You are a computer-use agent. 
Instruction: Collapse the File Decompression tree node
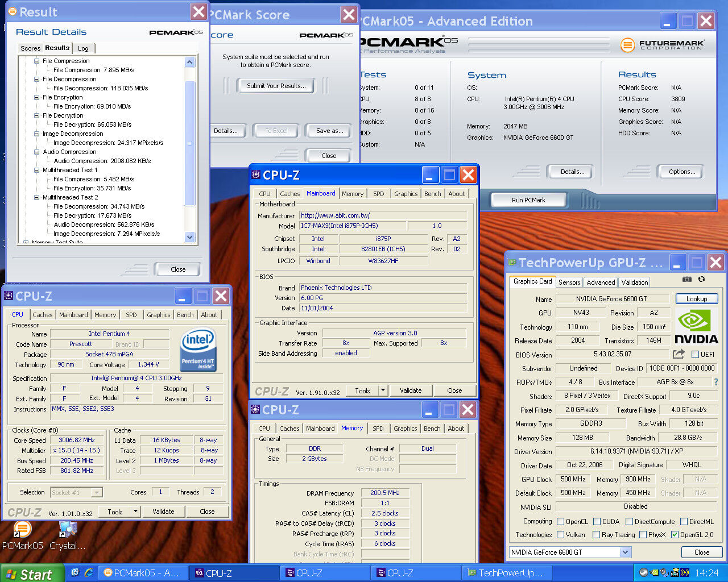[36, 79]
